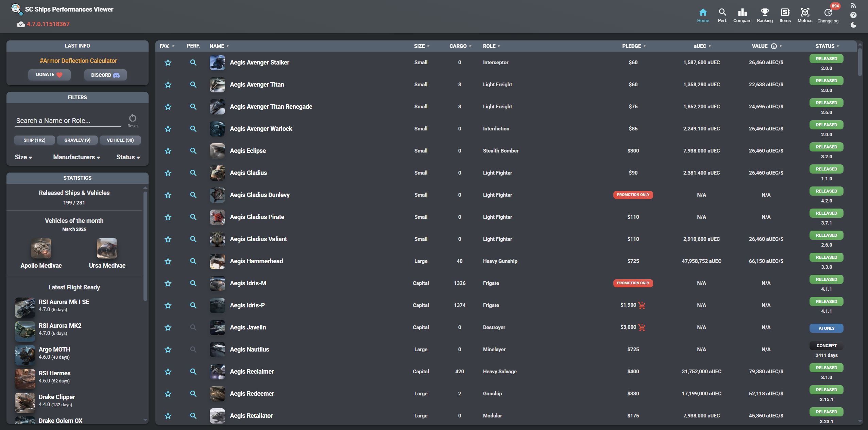Open the help question mark icon
This screenshot has height=430, width=868.
coord(853,15)
